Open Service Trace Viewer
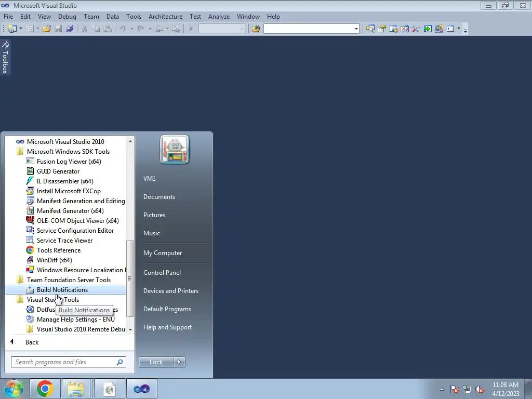This screenshot has width=532, height=399. (x=65, y=240)
